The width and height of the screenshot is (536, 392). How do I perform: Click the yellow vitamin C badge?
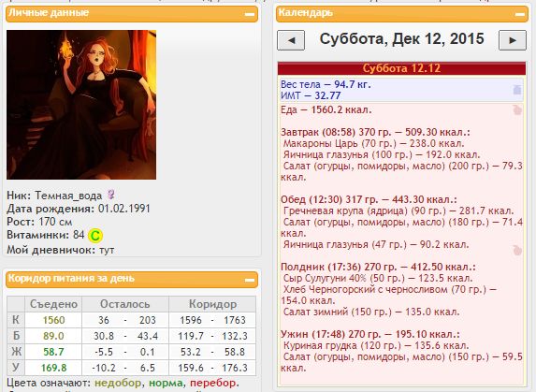click(95, 236)
